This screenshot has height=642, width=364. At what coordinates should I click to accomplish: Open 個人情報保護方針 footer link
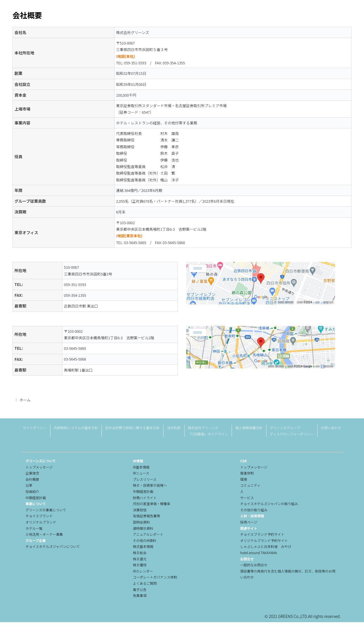click(249, 428)
